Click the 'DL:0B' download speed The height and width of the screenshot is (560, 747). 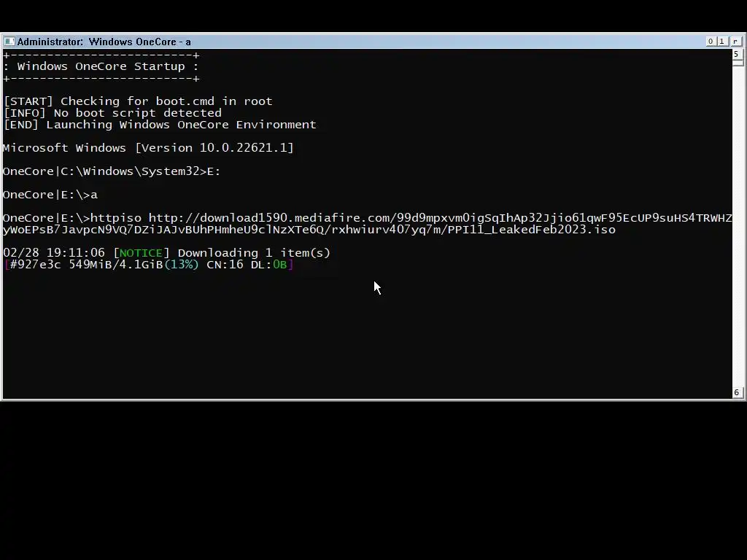[268, 265]
